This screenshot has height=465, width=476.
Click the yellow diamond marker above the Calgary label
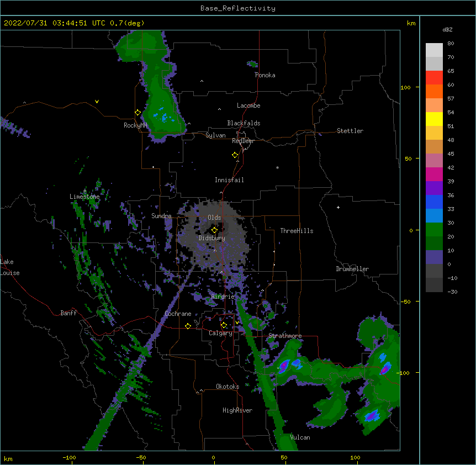pos(224,325)
